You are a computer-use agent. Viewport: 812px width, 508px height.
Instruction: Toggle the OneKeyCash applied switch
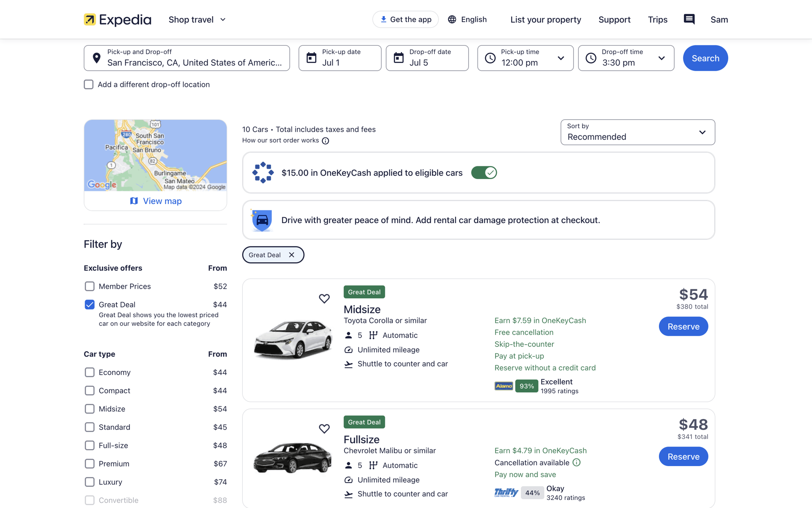click(484, 172)
